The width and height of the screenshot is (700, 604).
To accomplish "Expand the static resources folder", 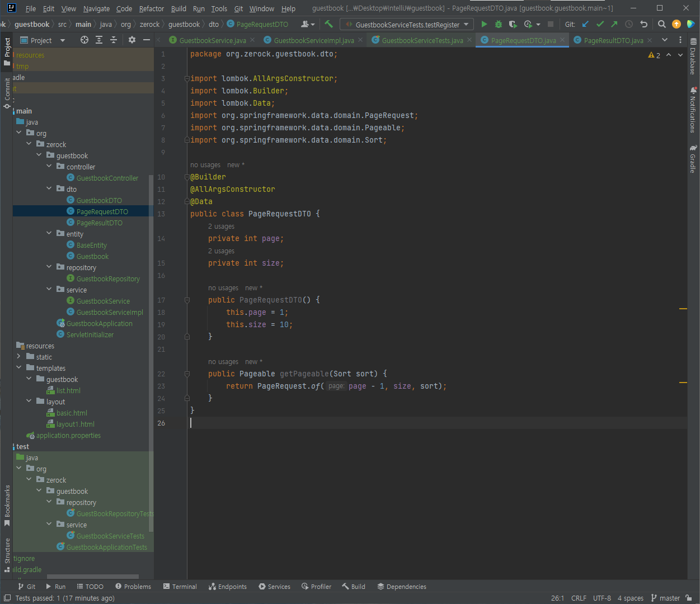I will [19, 356].
